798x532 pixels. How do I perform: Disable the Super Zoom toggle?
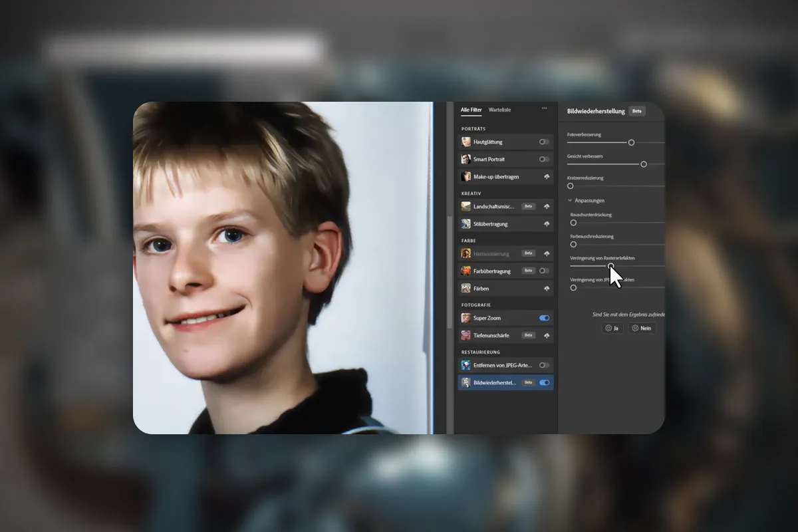click(x=545, y=318)
